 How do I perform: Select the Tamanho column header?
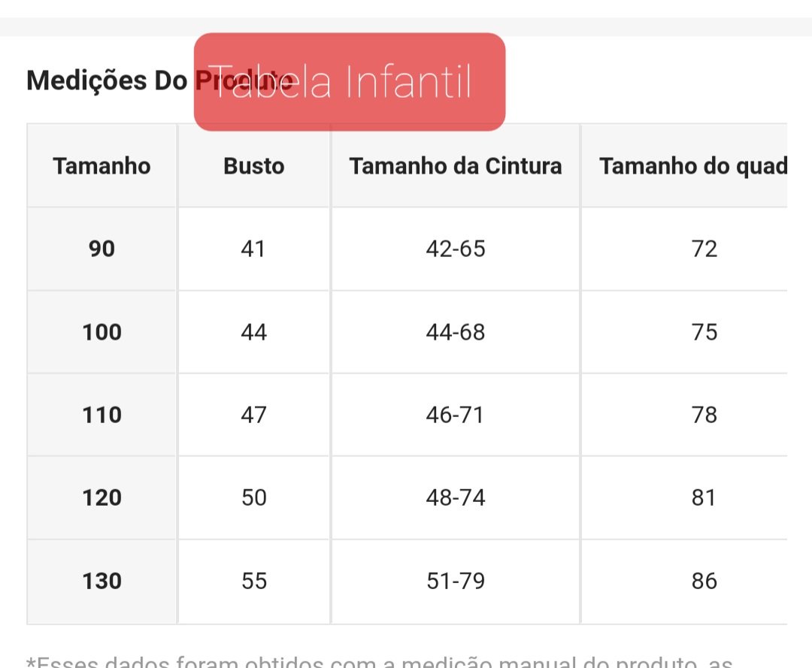102,166
